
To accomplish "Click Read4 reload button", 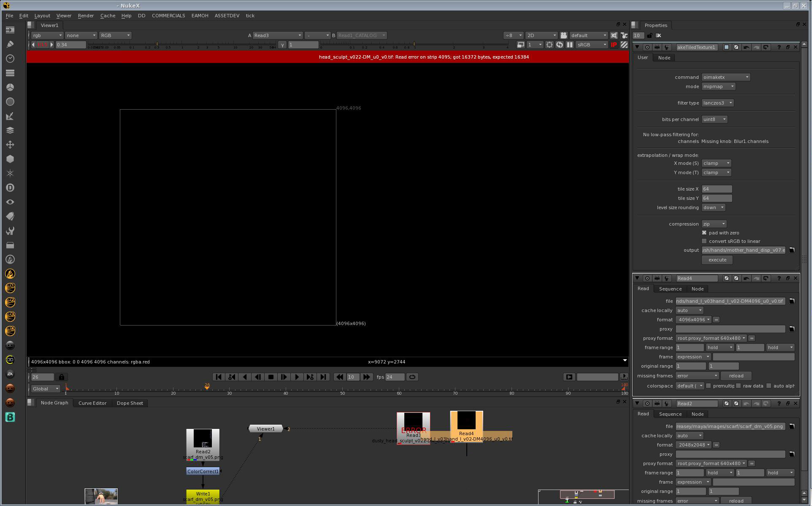I will (736, 376).
